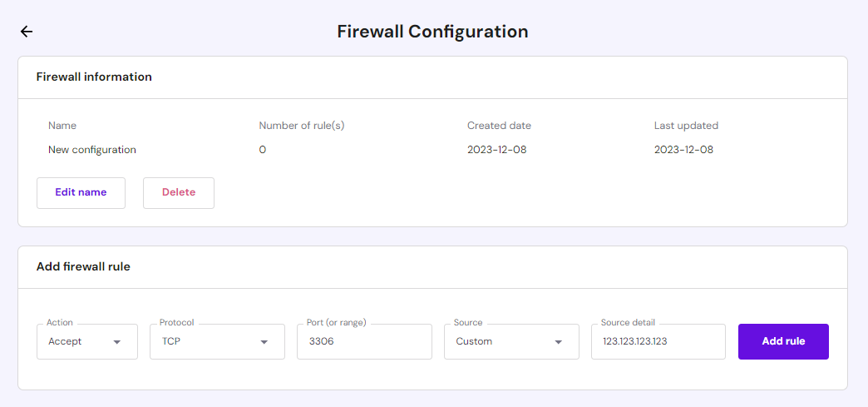Click the Edit name button
The height and width of the screenshot is (407, 868).
tap(81, 192)
